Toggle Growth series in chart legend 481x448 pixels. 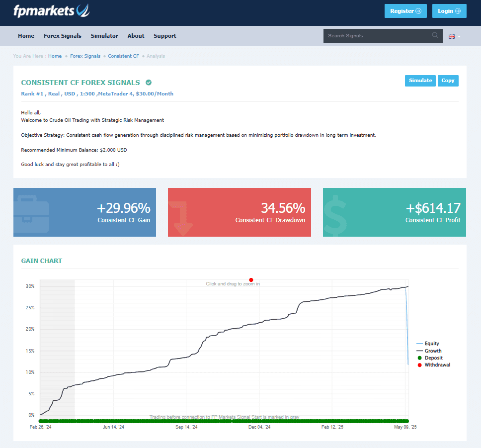pos(429,351)
